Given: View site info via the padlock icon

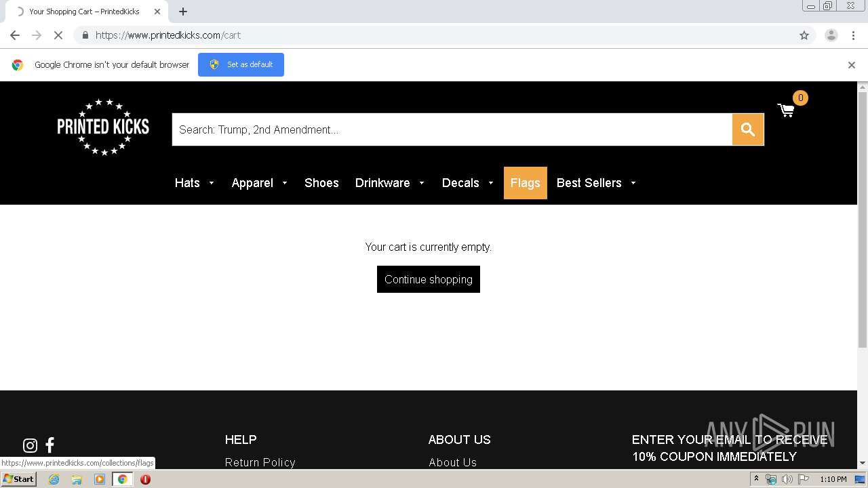Looking at the screenshot, I should click(85, 35).
